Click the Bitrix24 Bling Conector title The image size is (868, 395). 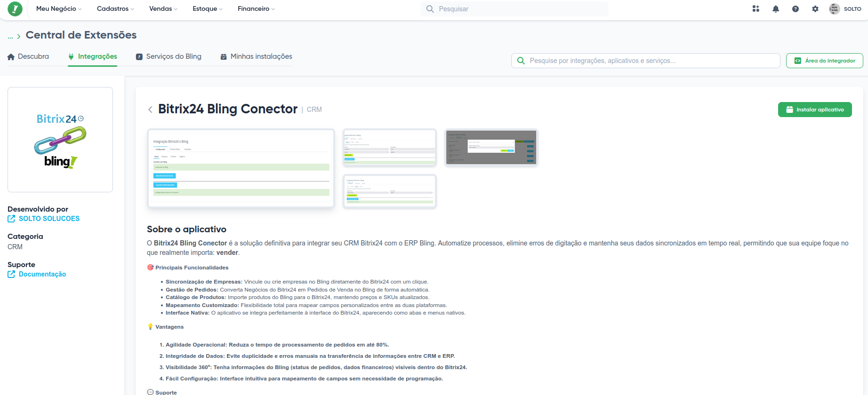click(x=228, y=109)
